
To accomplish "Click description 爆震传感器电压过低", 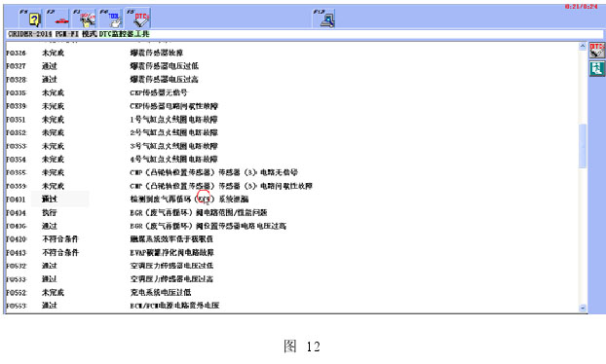I will coord(165,66).
